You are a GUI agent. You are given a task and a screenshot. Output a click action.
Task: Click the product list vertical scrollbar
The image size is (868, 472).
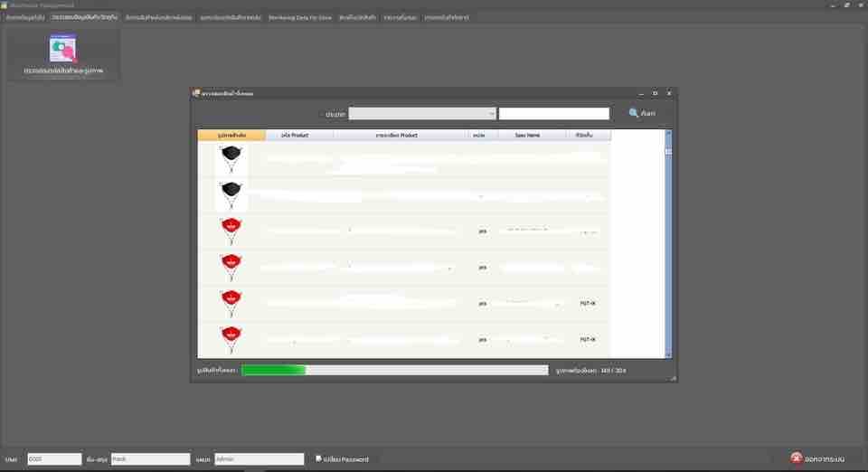click(x=668, y=244)
